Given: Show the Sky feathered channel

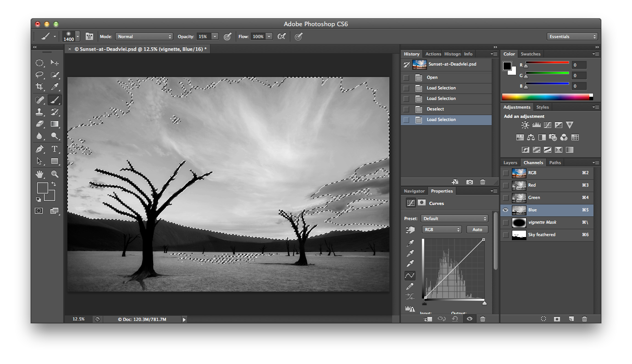Looking at the screenshot, I should tap(505, 235).
